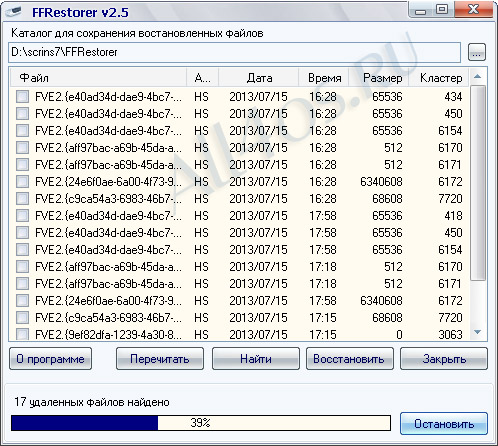Click the Перечитать button
Screen dimensions: 498x446
pyautogui.click(x=160, y=359)
